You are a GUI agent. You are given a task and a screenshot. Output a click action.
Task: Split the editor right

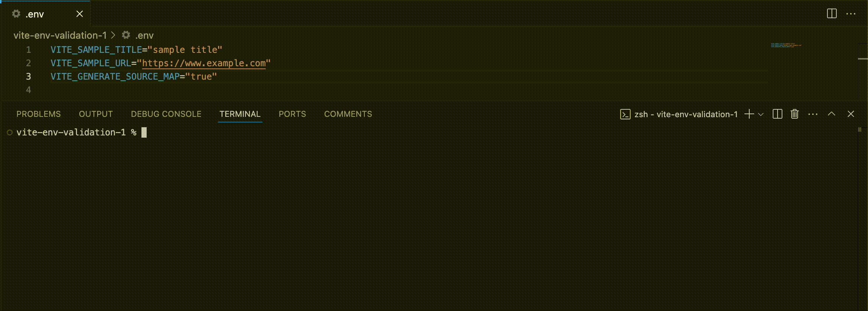click(832, 14)
